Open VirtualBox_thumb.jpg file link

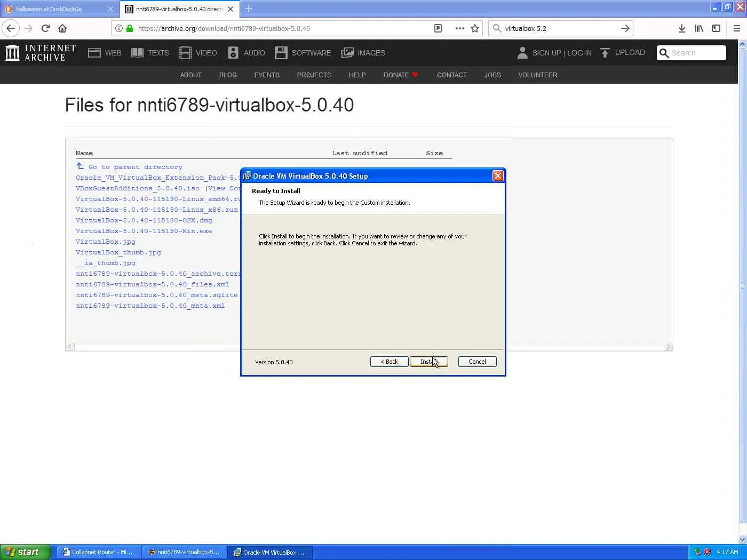pos(118,252)
